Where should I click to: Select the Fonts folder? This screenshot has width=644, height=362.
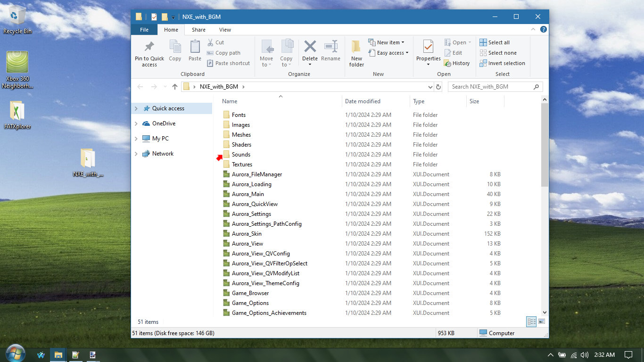pos(239,115)
